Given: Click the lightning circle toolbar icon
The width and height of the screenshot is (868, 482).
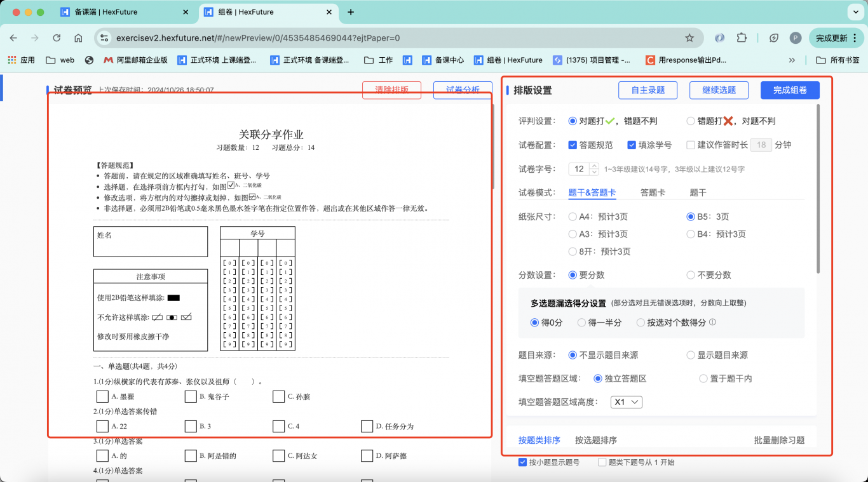Looking at the screenshot, I should point(774,38).
